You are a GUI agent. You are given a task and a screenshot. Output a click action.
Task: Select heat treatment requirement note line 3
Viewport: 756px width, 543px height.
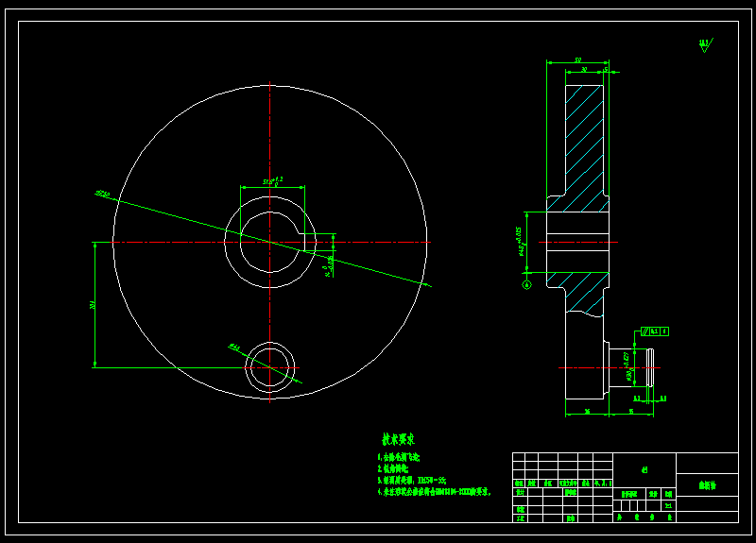pyautogui.click(x=412, y=481)
